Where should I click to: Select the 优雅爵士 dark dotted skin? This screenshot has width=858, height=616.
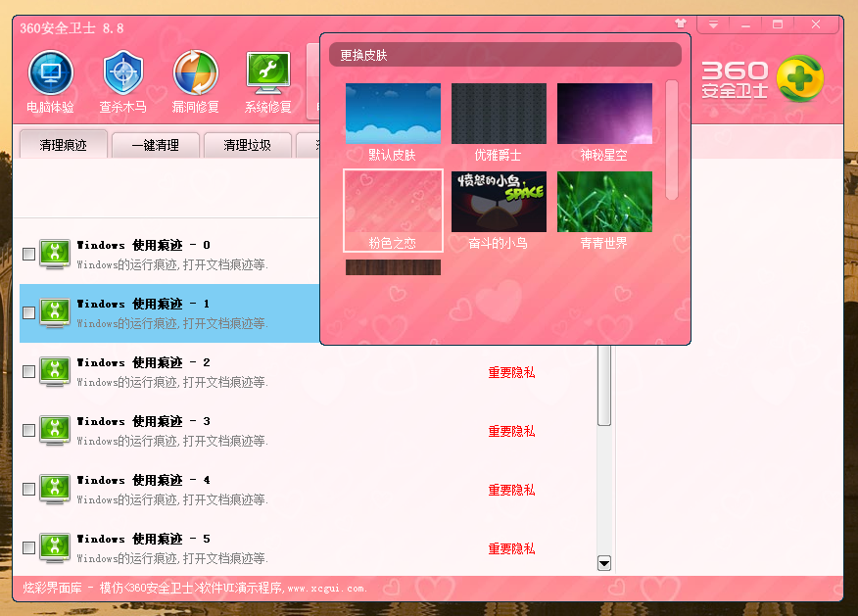(x=499, y=122)
